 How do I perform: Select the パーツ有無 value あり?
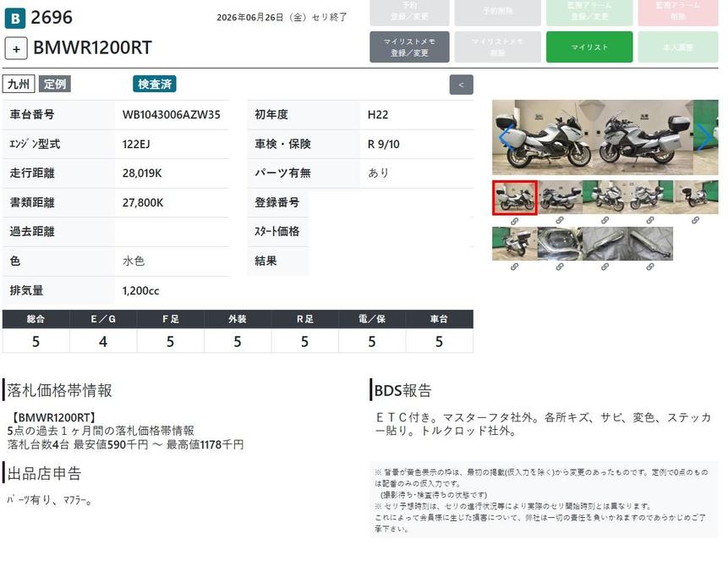click(x=379, y=173)
